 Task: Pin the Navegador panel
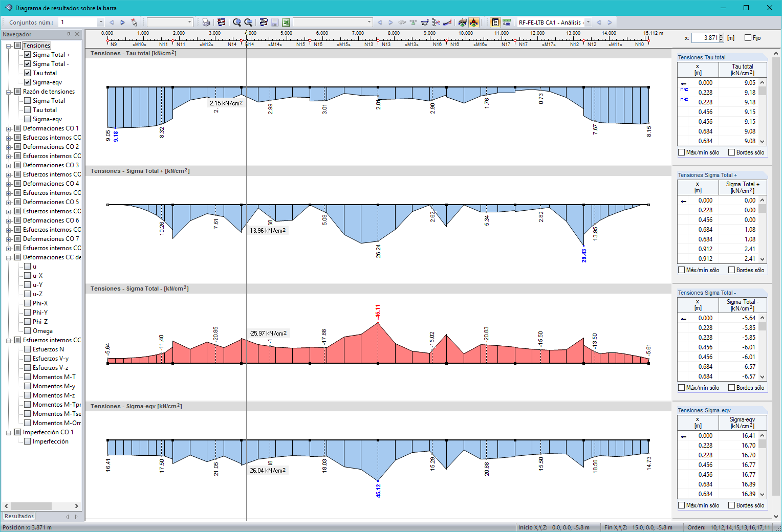(69, 34)
